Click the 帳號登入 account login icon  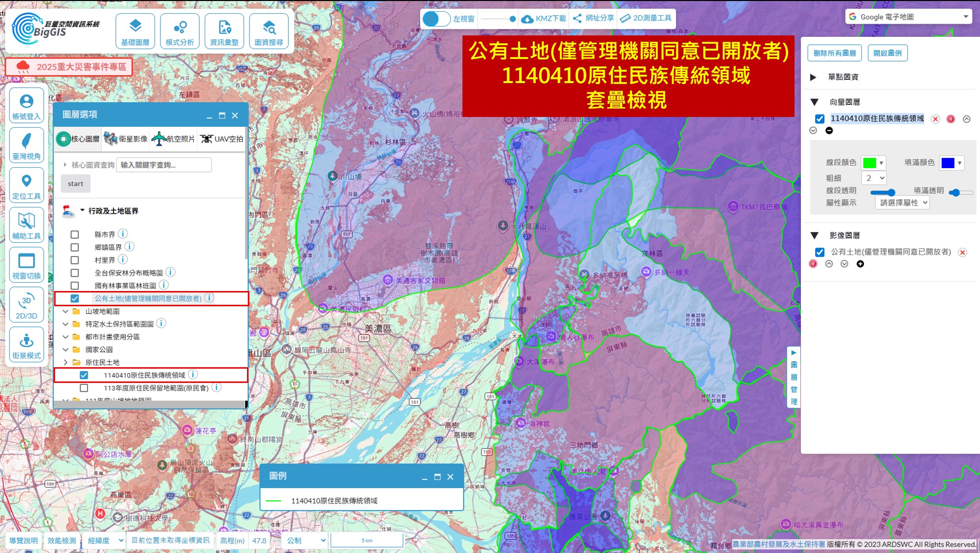27,106
